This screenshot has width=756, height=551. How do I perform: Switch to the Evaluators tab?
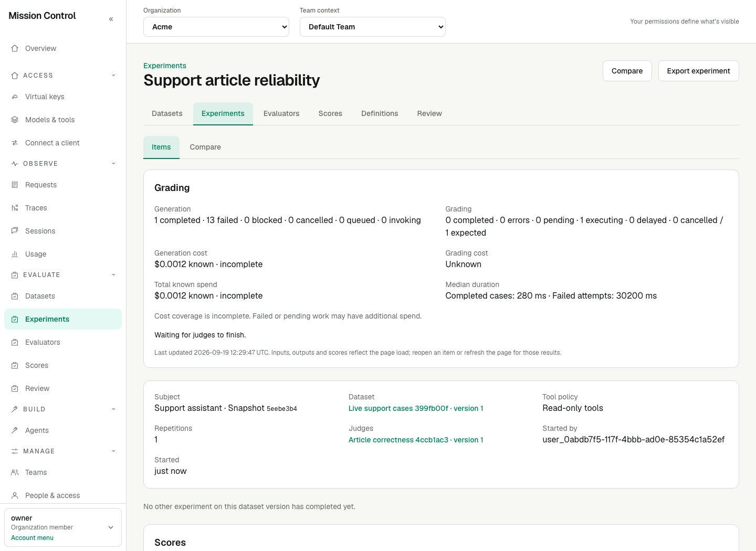pos(281,113)
